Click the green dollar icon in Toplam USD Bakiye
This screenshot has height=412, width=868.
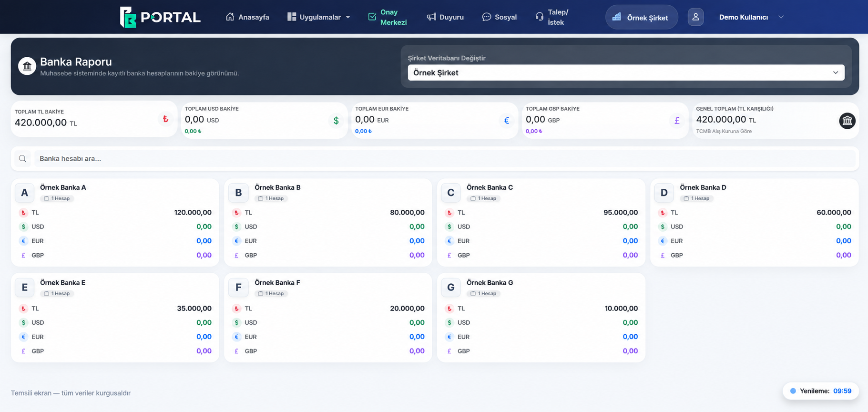pos(336,121)
